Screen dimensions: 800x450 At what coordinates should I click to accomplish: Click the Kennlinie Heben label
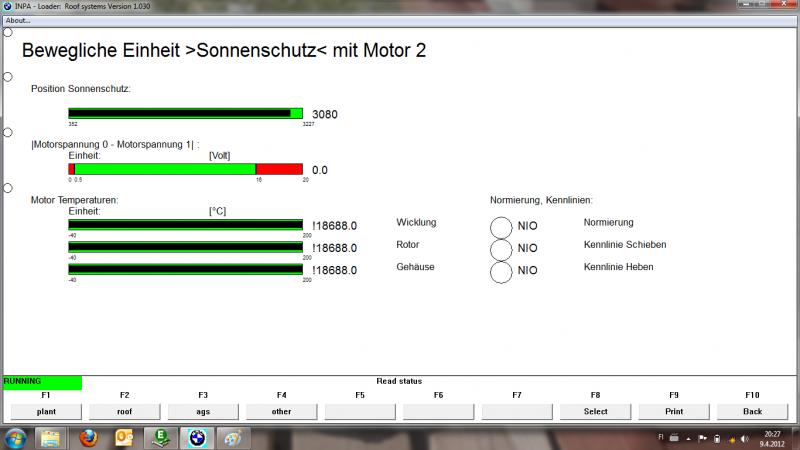click(618, 267)
